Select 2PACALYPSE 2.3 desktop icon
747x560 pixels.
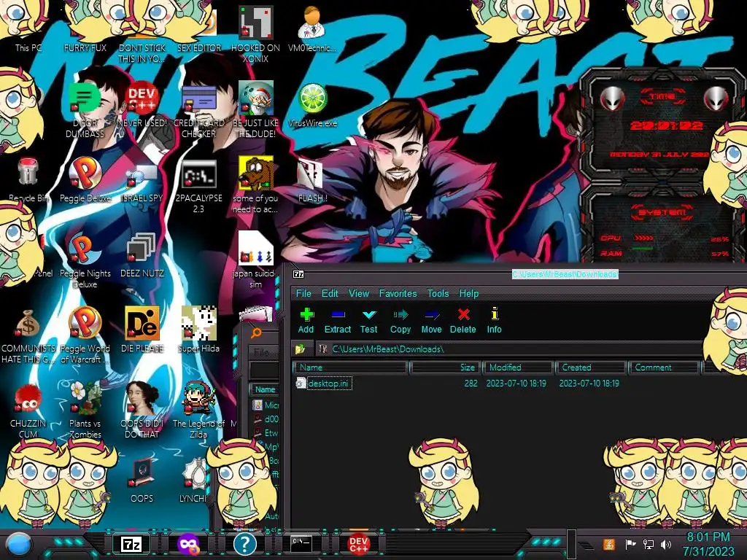pos(198,186)
